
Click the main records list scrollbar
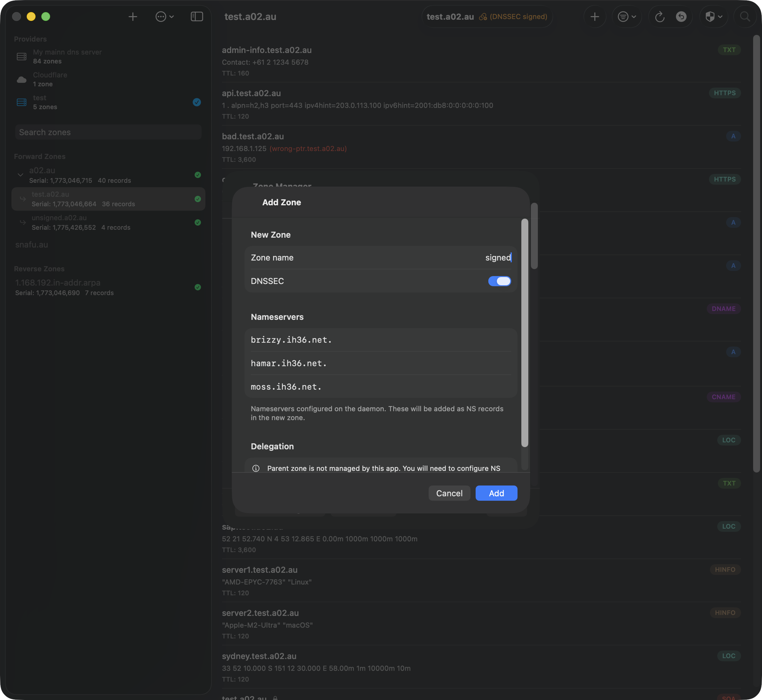pos(756,254)
